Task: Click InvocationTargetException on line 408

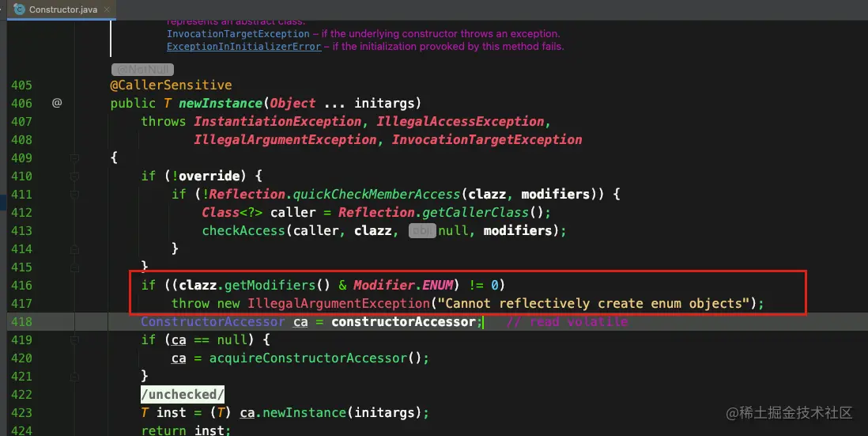Action: coord(487,139)
